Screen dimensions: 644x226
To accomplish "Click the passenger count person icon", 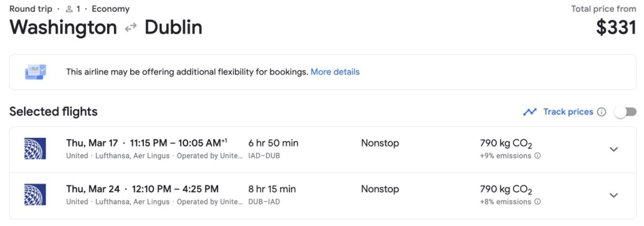I will [x=69, y=9].
